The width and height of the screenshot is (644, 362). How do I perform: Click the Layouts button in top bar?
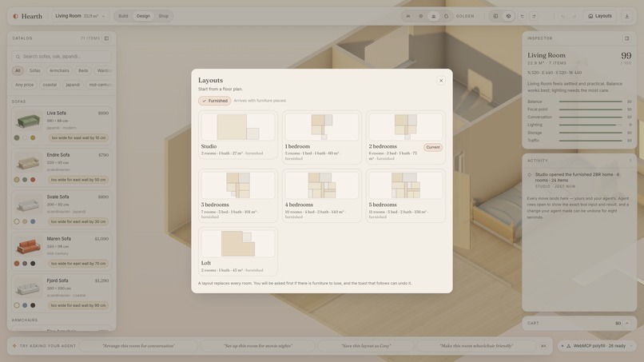click(600, 16)
